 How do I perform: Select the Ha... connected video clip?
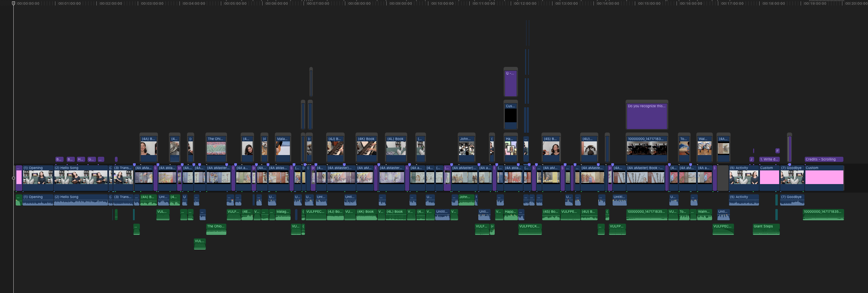click(x=511, y=149)
